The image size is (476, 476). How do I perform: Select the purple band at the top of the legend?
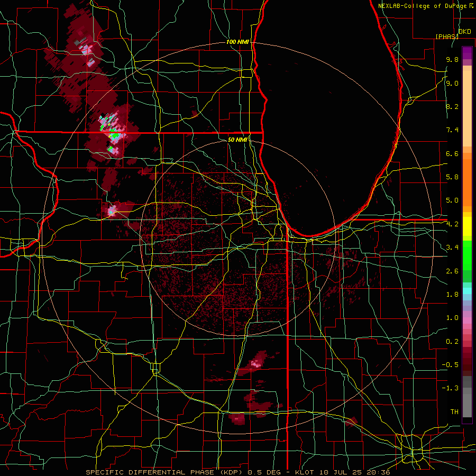click(x=467, y=53)
